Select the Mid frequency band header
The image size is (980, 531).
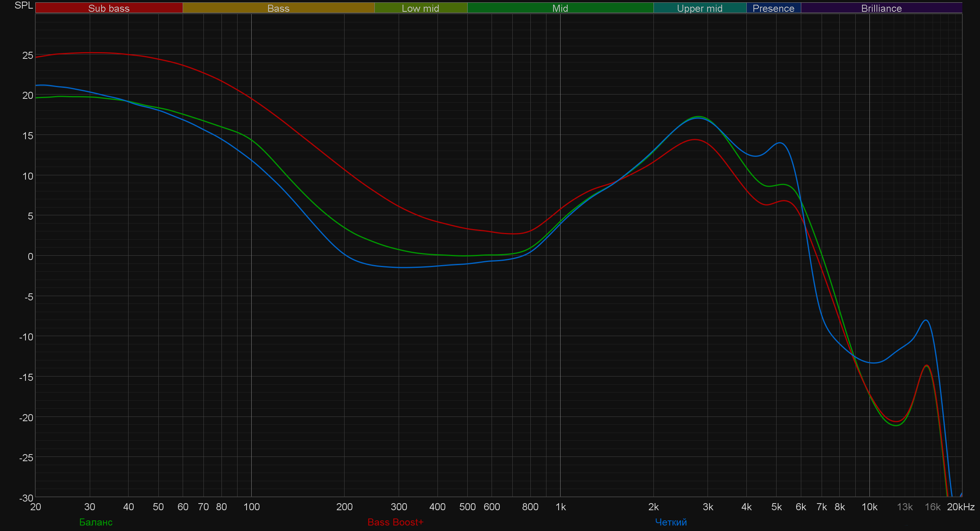point(560,8)
